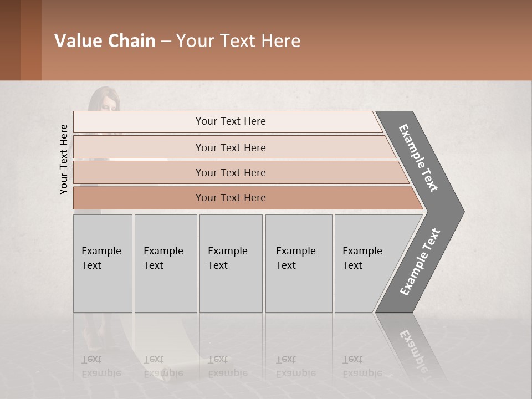
Task: Select the third 'Your Text Here' bar
Action: pos(241,173)
